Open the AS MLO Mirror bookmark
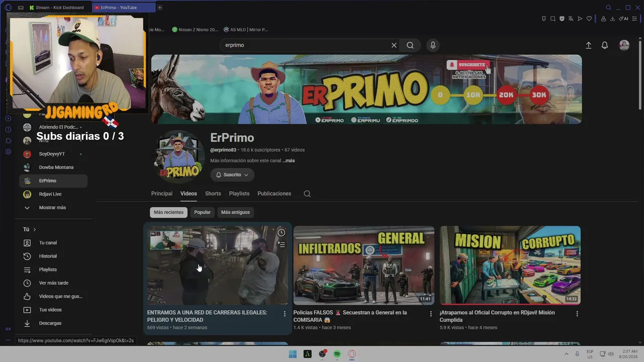The height and width of the screenshot is (362, 644). coord(246,30)
